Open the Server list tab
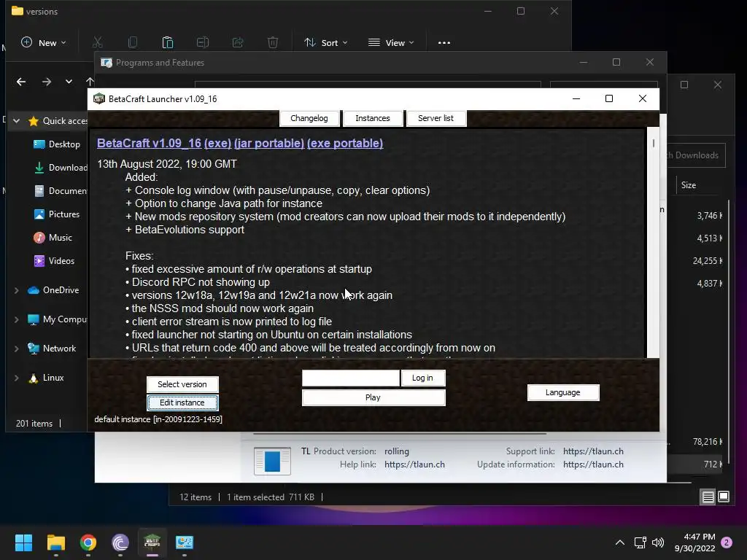 pyautogui.click(x=436, y=118)
